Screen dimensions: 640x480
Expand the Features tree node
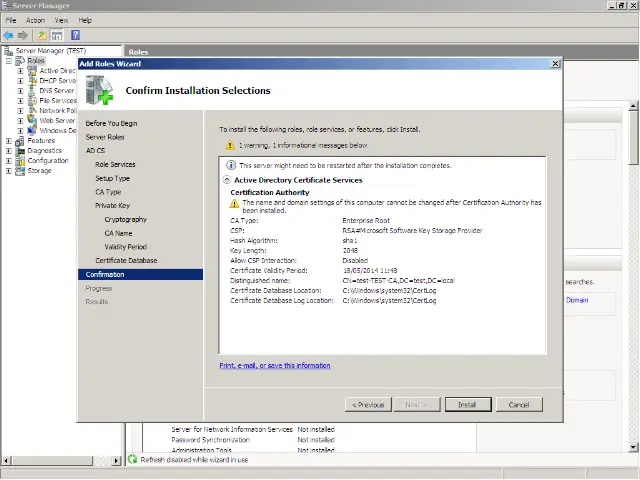pos(9,141)
